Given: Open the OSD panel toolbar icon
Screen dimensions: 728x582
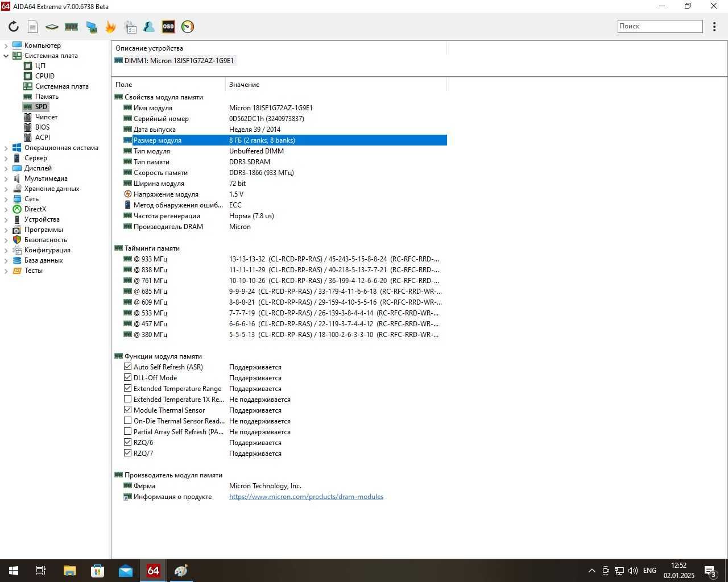Looking at the screenshot, I should pos(168,26).
